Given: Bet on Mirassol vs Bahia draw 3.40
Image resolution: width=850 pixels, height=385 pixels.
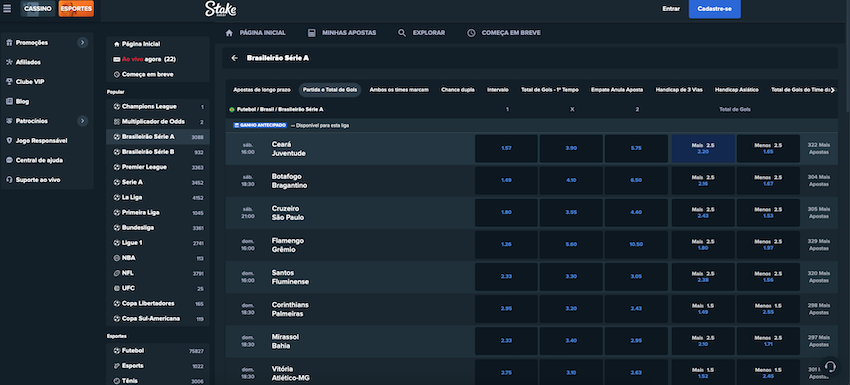Looking at the screenshot, I should click(x=571, y=341).
